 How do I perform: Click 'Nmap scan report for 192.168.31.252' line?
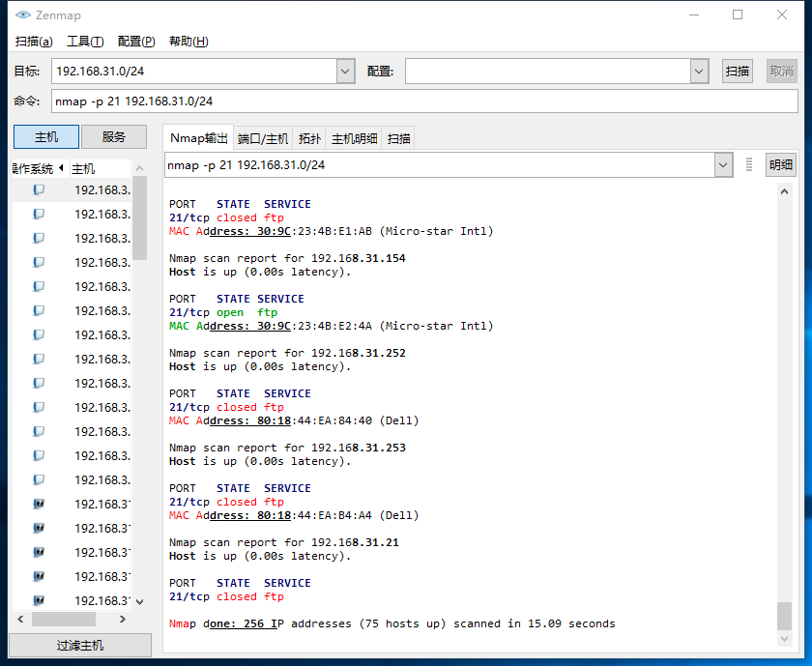(x=287, y=353)
